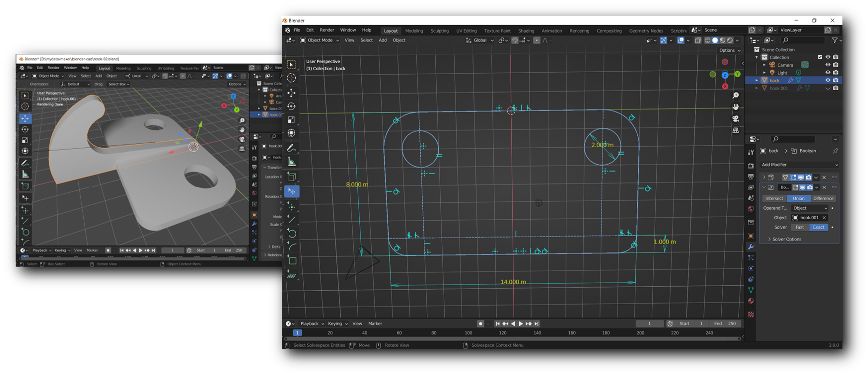Activate the Transform tool in front window
Viewport: 868px width, 375px height.
point(291,133)
